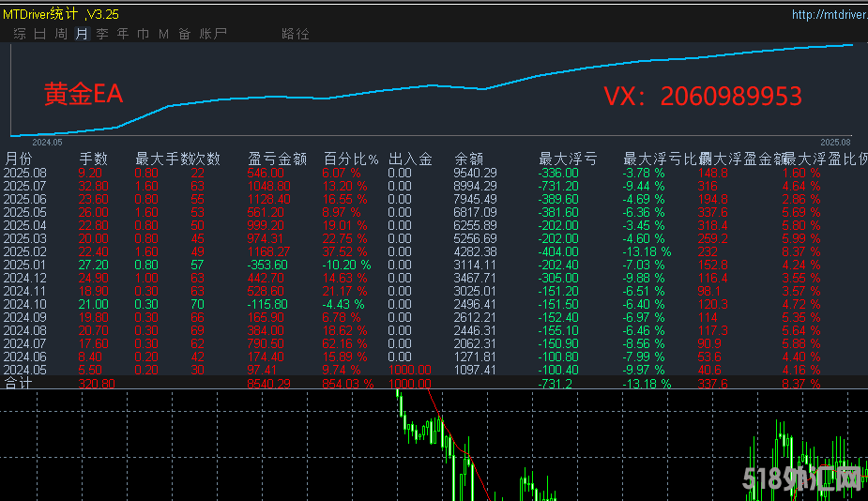The image size is (868, 501).
Task: Click the 百分比% column header
Action: [x=351, y=159]
